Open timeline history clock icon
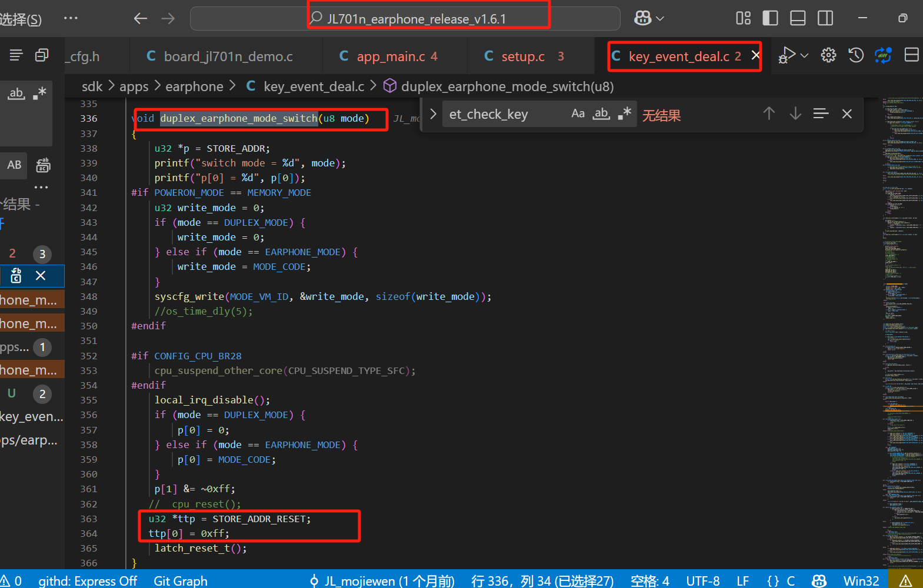This screenshot has width=923, height=588. 856,55
